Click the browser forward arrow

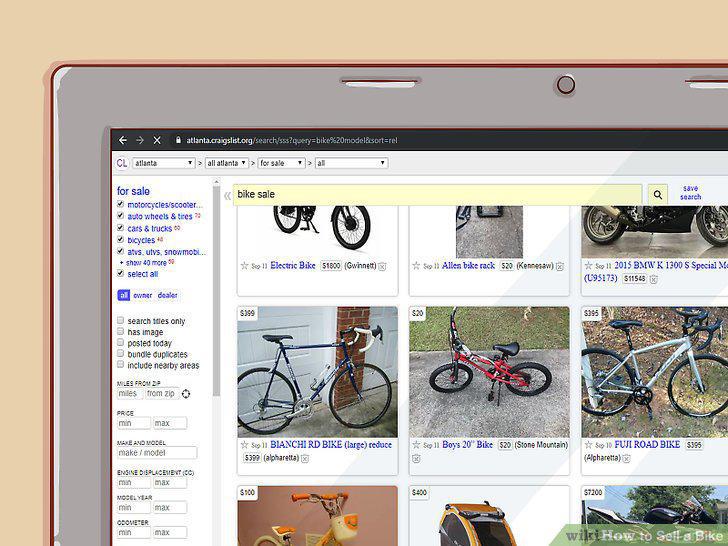(x=140, y=140)
